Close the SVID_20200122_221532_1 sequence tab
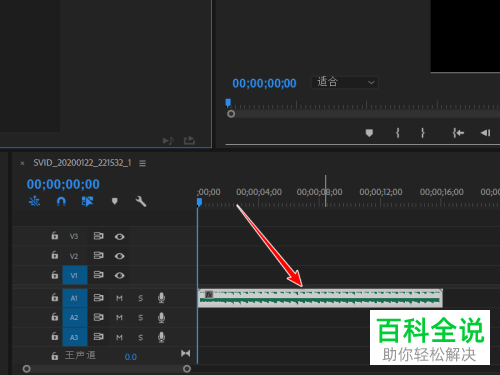This screenshot has height=375, width=500. (22, 163)
